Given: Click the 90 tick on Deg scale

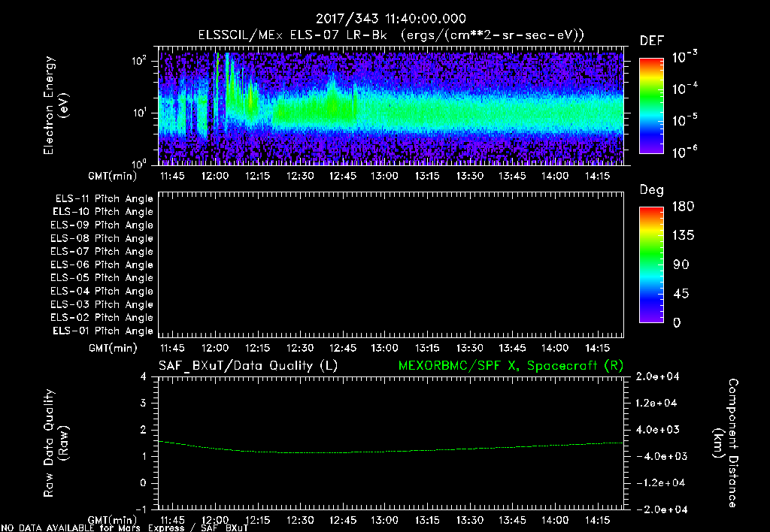Looking at the screenshot, I should (x=681, y=264).
